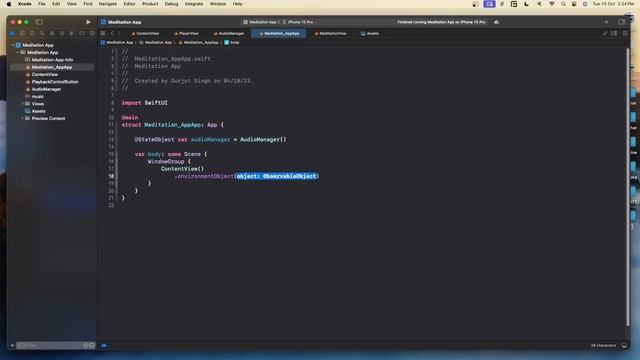This screenshot has width=640, height=360.
Task: Open adjust editor options menu
Action: (614, 33)
